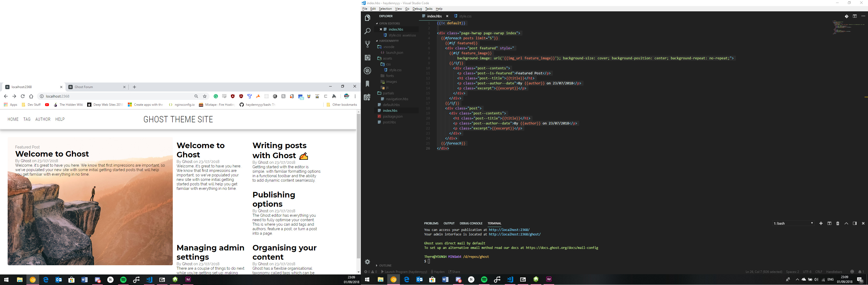Screen dimensions: 868x285
Task: Create new terminal with plus icon
Action: pos(821,223)
